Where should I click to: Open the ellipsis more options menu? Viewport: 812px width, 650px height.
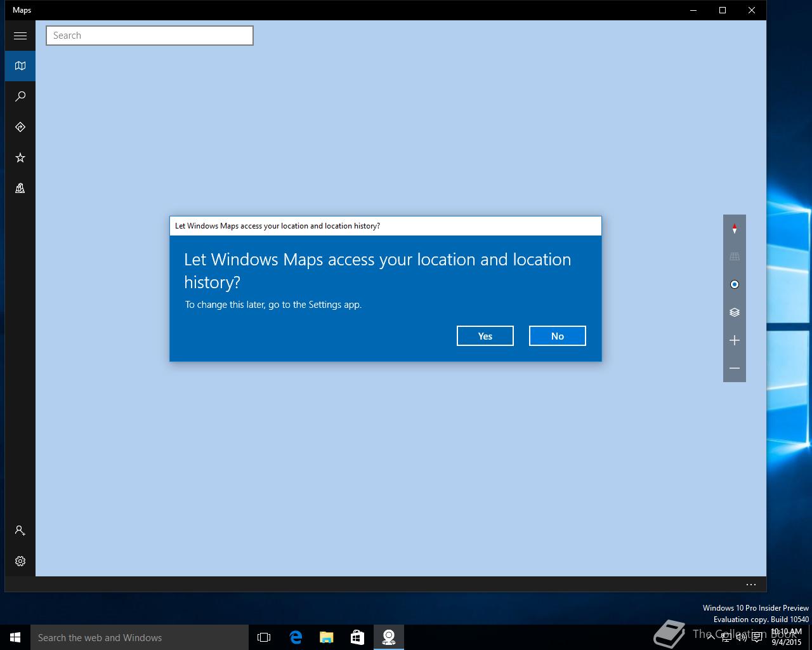click(751, 585)
